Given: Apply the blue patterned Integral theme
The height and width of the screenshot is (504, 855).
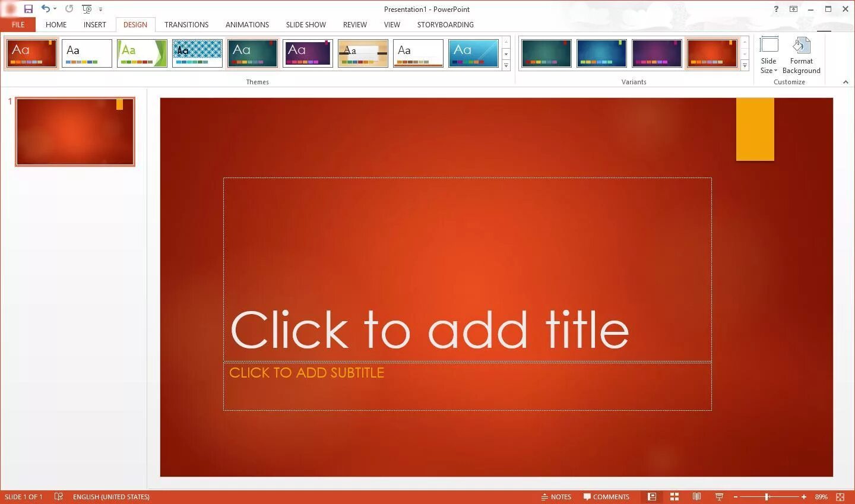Looking at the screenshot, I should [197, 53].
